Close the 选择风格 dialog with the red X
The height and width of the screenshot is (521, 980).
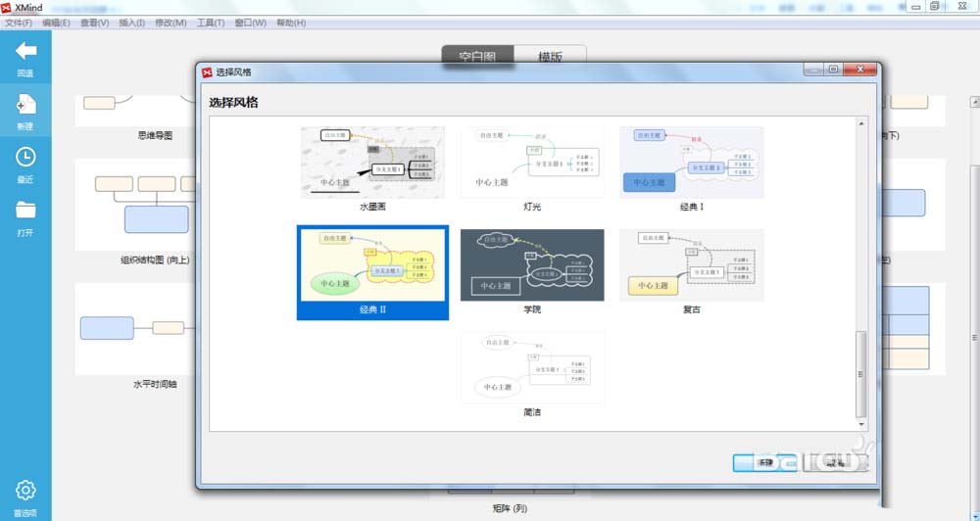pos(860,70)
